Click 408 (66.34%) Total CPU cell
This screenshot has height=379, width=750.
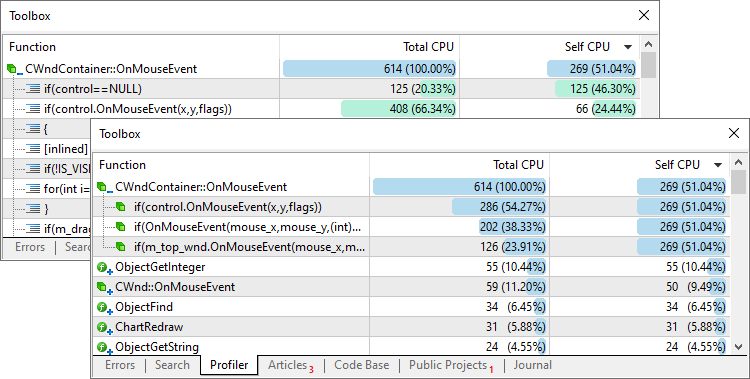click(370, 109)
